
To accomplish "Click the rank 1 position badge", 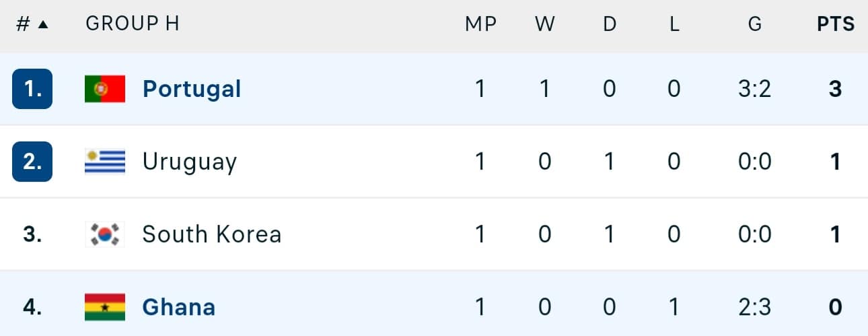I will [x=32, y=89].
